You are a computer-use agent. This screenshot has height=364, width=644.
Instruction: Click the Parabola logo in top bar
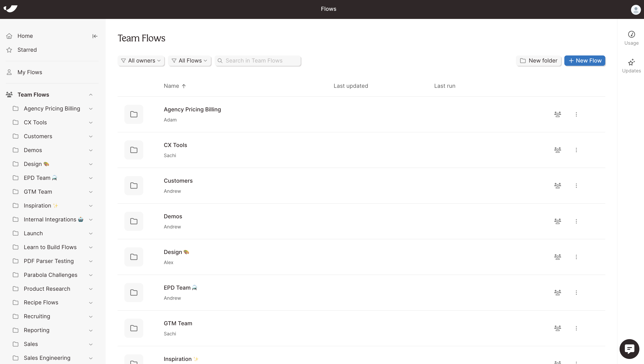pyautogui.click(x=11, y=9)
